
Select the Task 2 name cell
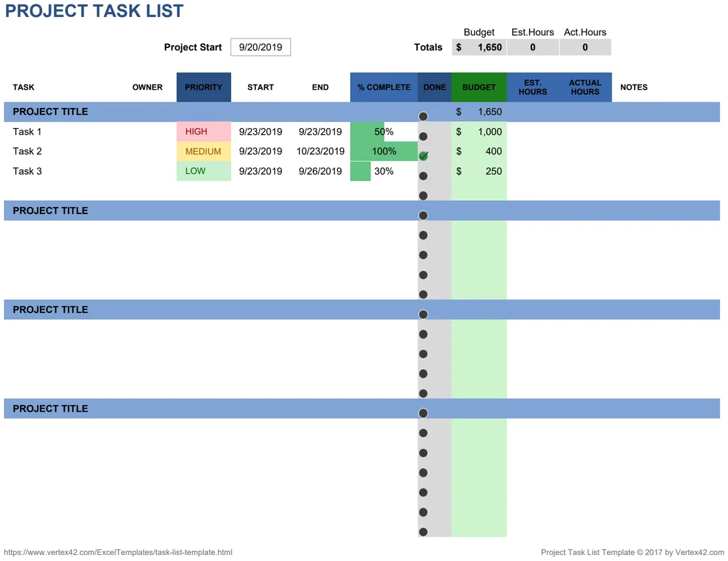point(27,152)
